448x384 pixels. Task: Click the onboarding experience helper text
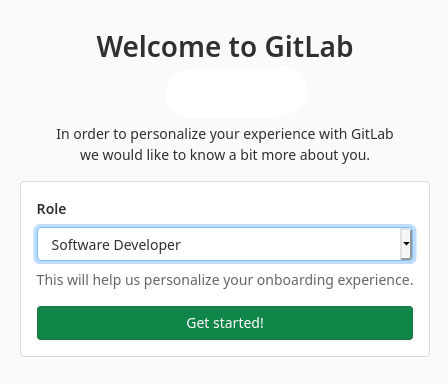225,280
